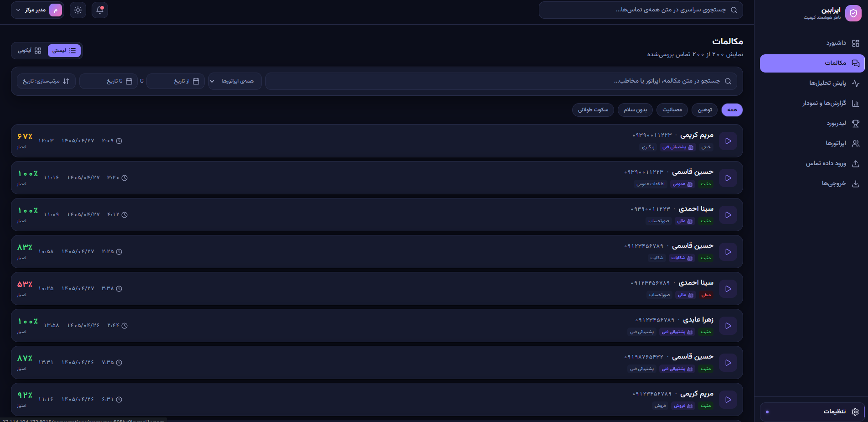Open ورود داده تماس in the sidebar
Screen dimensions: 868x422
(812, 163)
